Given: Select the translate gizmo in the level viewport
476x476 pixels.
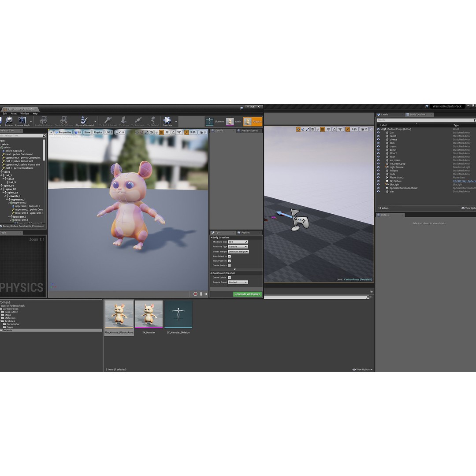Looking at the screenshot, I should point(298,129).
